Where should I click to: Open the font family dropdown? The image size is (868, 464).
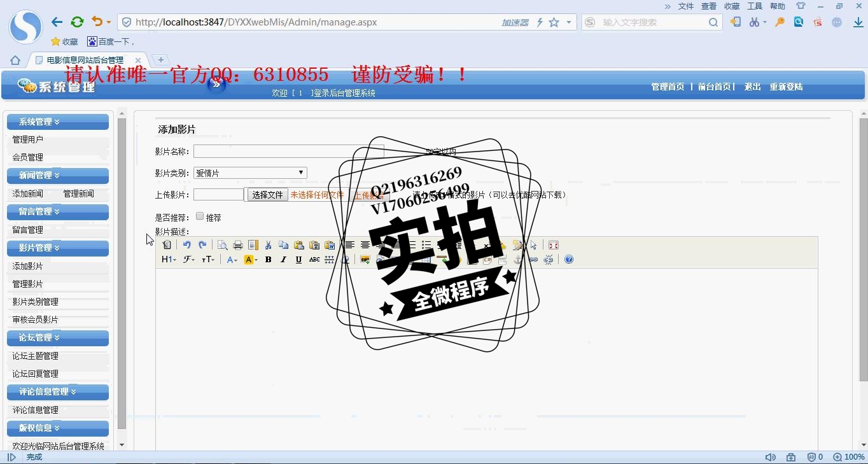pyautogui.click(x=189, y=259)
